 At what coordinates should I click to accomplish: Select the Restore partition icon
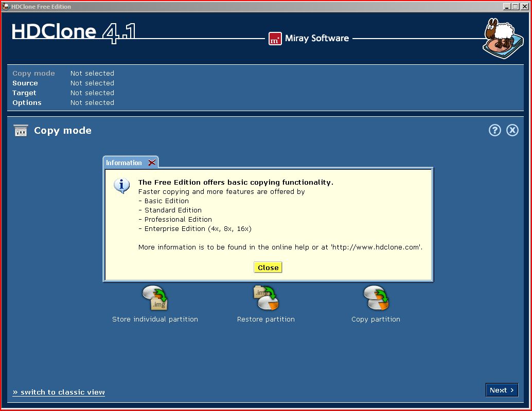coord(266,298)
